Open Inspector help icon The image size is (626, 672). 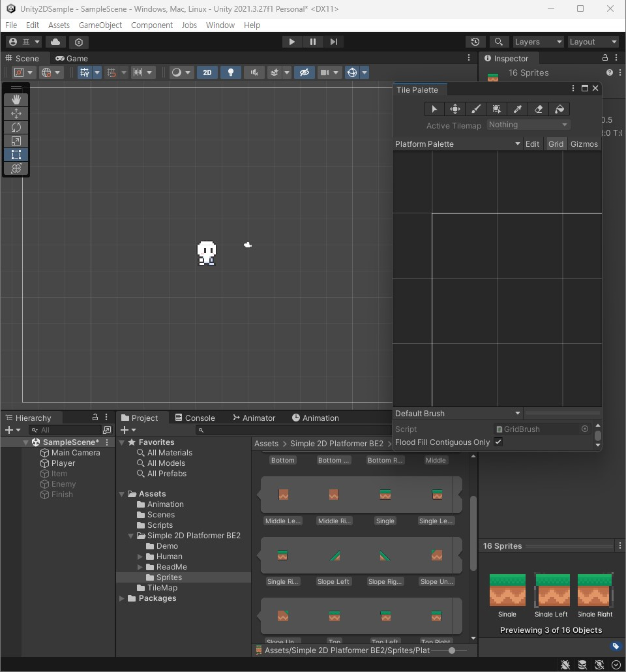[x=609, y=73]
